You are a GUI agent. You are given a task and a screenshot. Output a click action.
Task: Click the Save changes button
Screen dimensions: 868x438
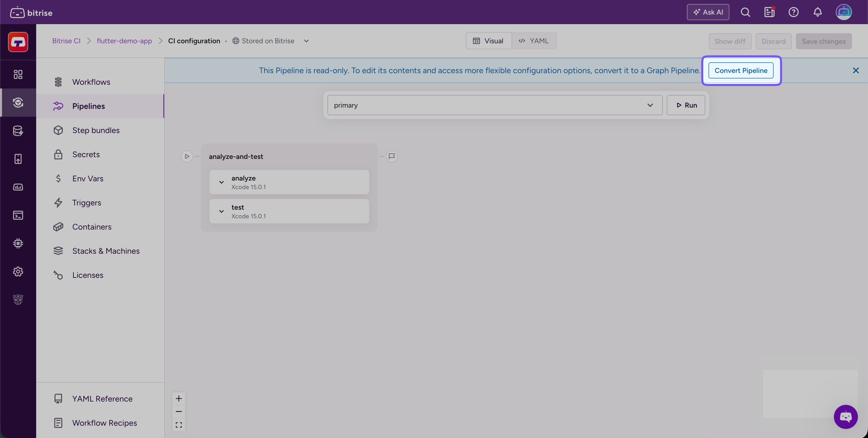[824, 41]
